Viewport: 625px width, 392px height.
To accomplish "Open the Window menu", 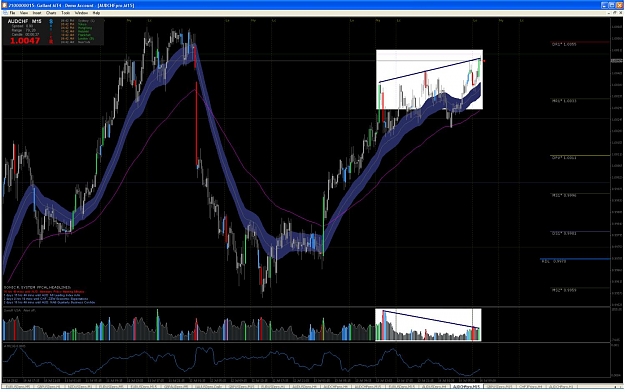I will (81, 13).
